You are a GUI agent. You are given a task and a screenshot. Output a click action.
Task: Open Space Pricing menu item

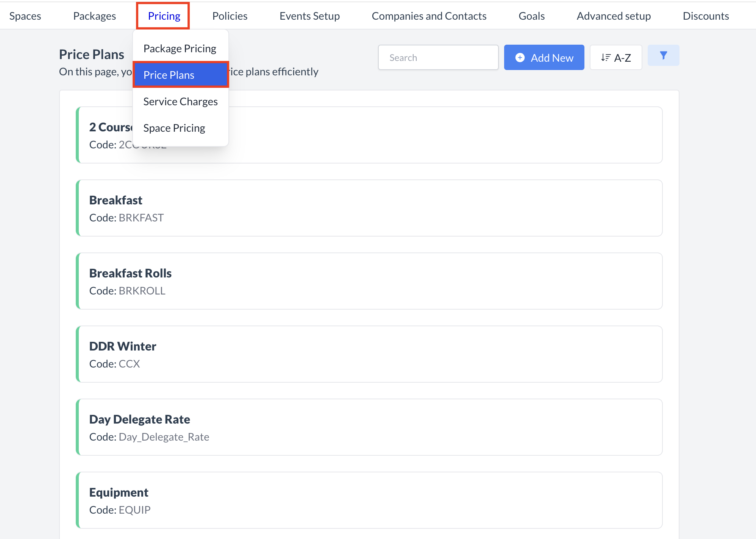(174, 128)
